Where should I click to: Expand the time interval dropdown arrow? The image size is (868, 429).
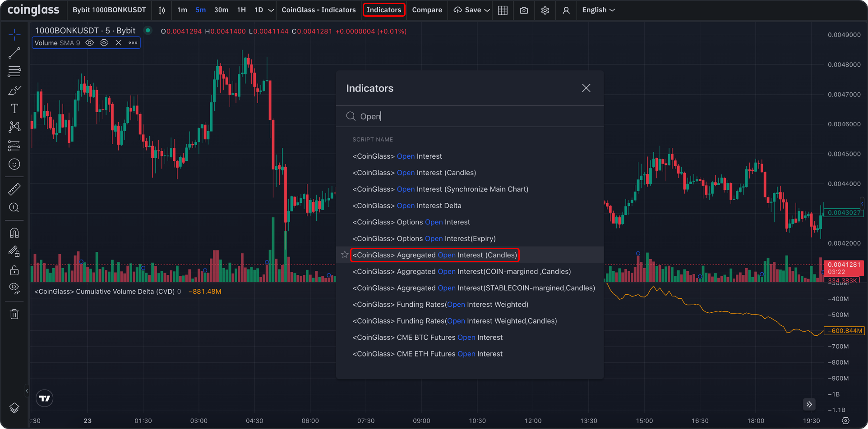[x=271, y=10]
